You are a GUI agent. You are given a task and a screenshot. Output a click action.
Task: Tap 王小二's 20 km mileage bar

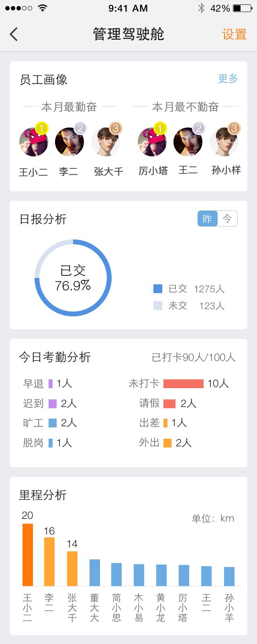point(28,555)
